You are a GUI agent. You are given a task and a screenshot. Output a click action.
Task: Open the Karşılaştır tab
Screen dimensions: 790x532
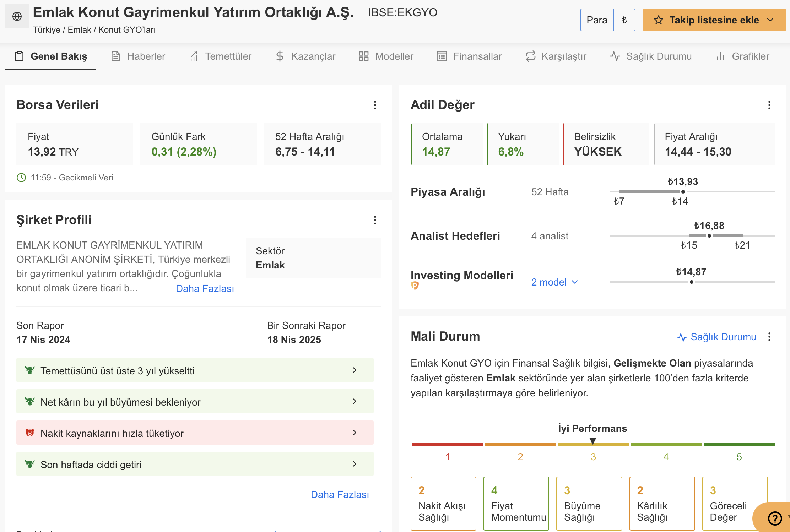point(556,56)
